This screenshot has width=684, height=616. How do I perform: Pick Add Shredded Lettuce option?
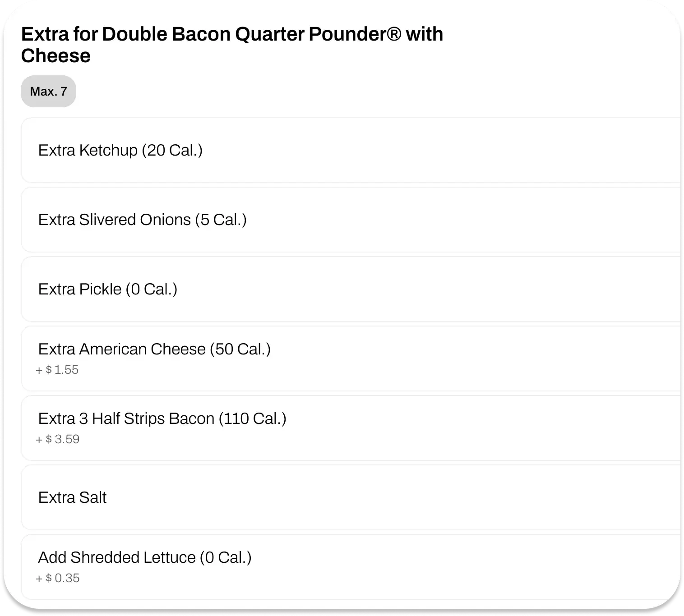[144, 557]
